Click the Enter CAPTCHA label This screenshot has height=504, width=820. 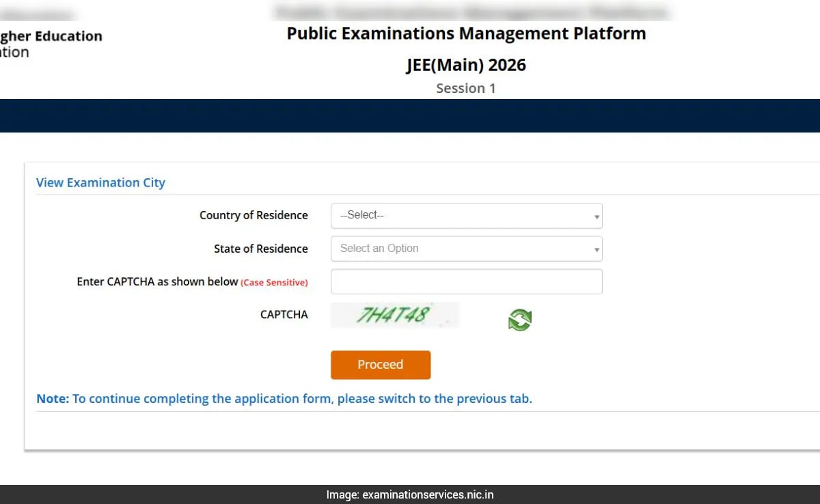point(156,281)
